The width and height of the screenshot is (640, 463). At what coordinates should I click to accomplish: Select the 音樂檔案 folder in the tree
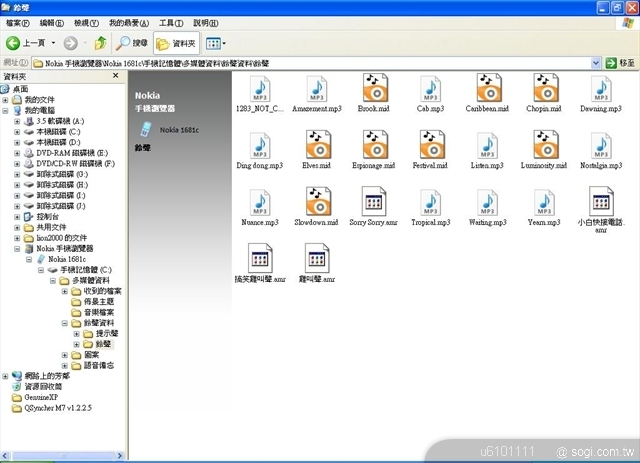coord(98,312)
